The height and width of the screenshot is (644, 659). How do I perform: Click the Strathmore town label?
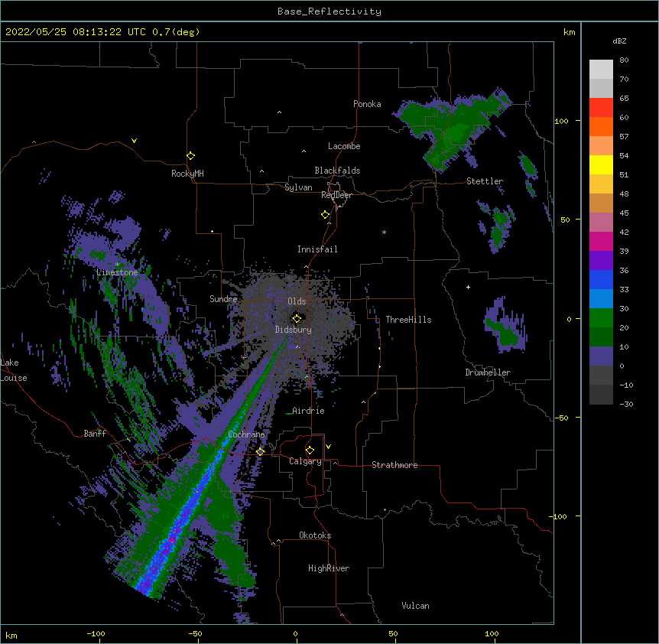click(x=394, y=465)
